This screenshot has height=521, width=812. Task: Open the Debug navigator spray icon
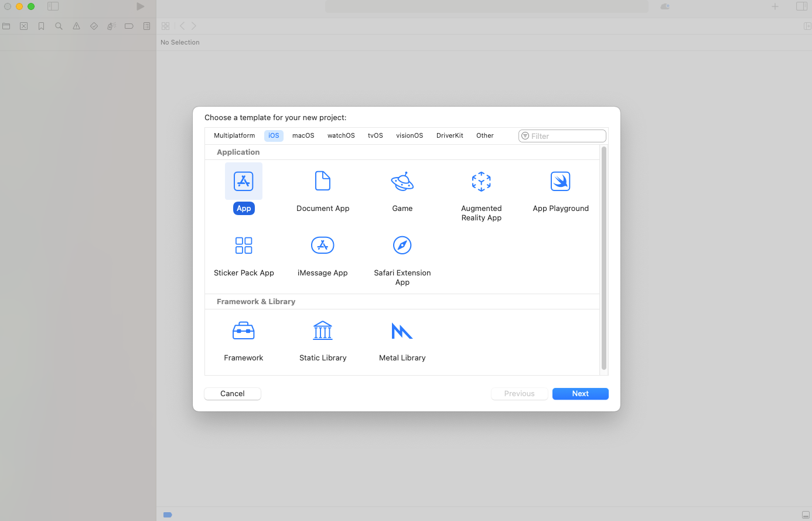(112, 26)
